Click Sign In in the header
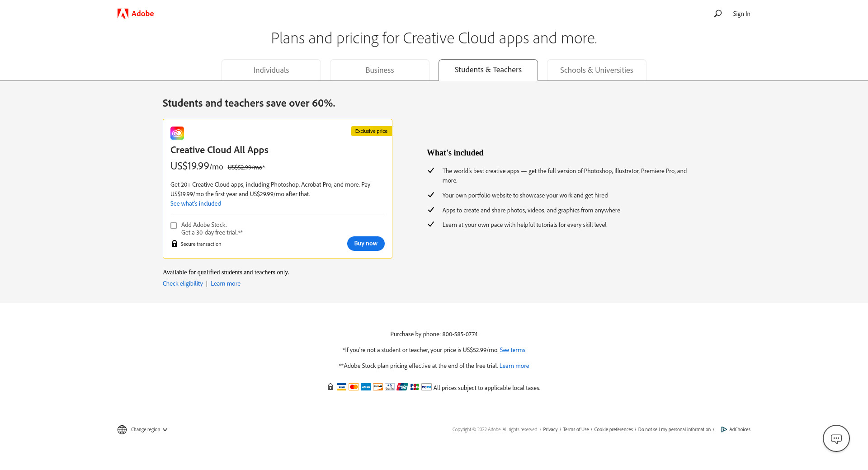868x470 pixels. pos(741,14)
